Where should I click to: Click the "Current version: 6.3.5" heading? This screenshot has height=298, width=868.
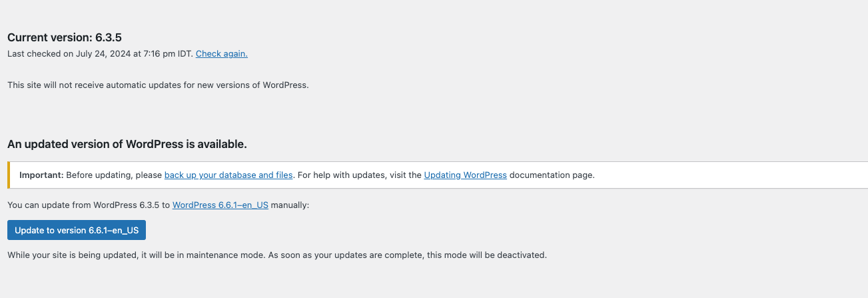pyautogui.click(x=65, y=37)
